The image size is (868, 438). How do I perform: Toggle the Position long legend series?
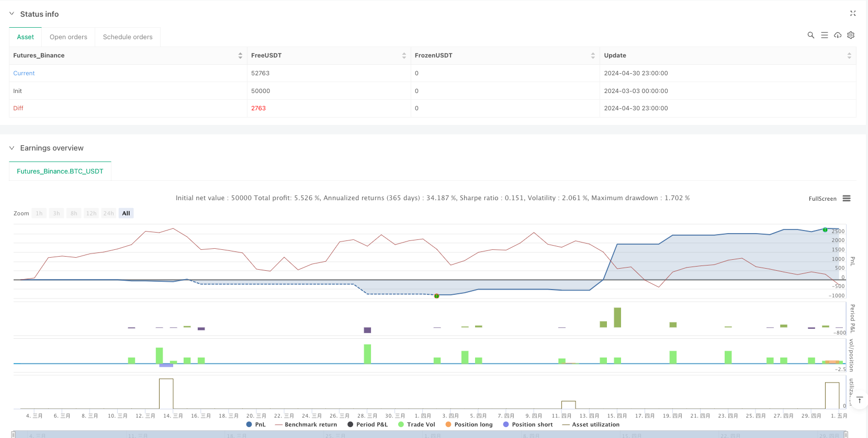tap(469, 424)
